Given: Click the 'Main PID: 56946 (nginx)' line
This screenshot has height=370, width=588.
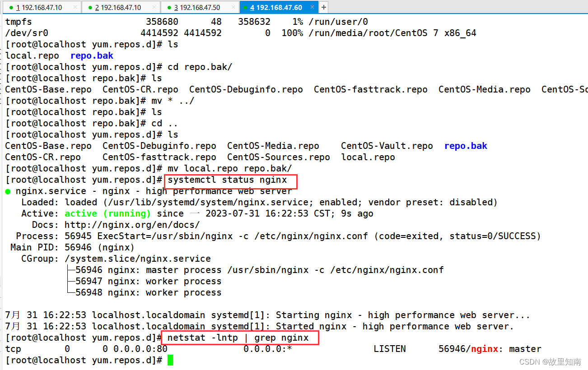Looking at the screenshot, I should click(x=73, y=247).
